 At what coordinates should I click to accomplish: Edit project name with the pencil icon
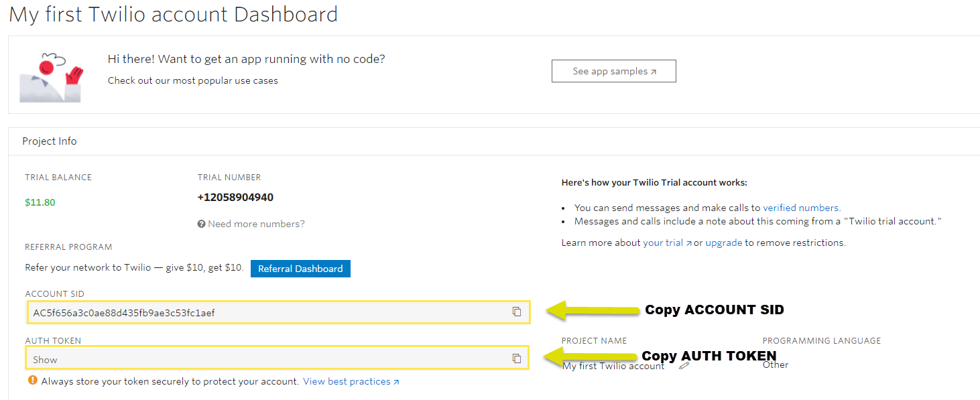coord(684,366)
